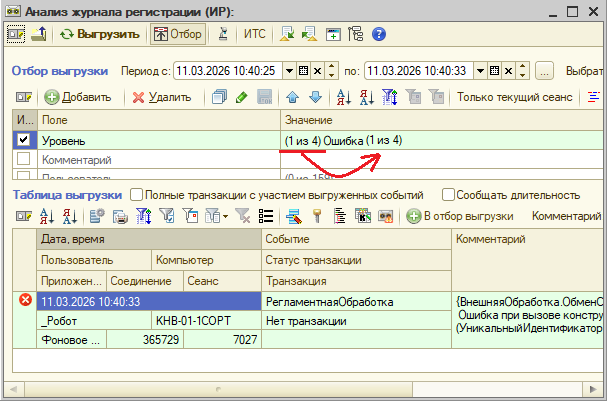Click the green pencil edit icon
Image resolution: width=607 pixels, height=401 pixels.
pyautogui.click(x=242, y=97)
